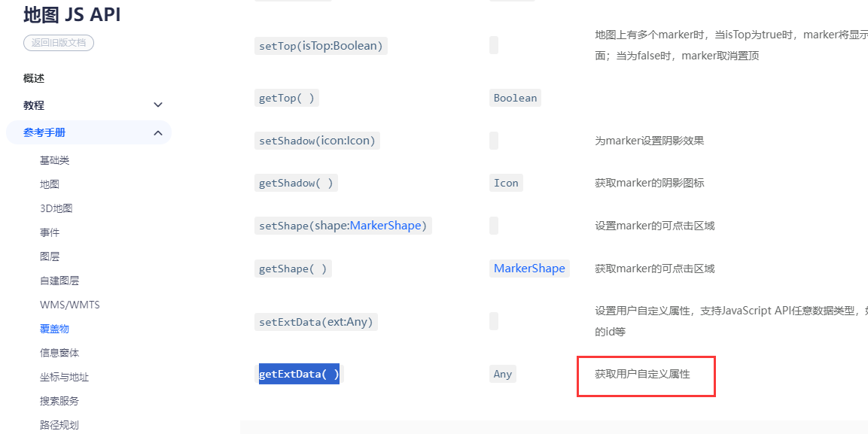868x434 pixels.
Task: Open 事件 reference page
Action: 50,232
